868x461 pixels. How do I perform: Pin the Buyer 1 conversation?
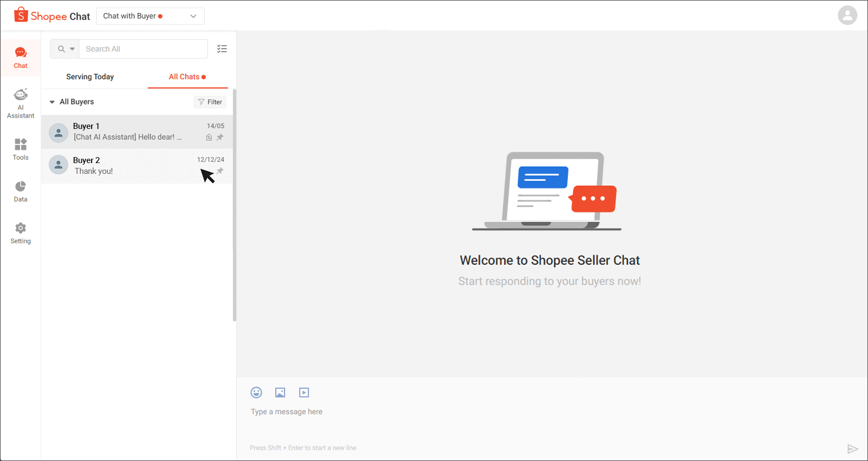(220, 137)
